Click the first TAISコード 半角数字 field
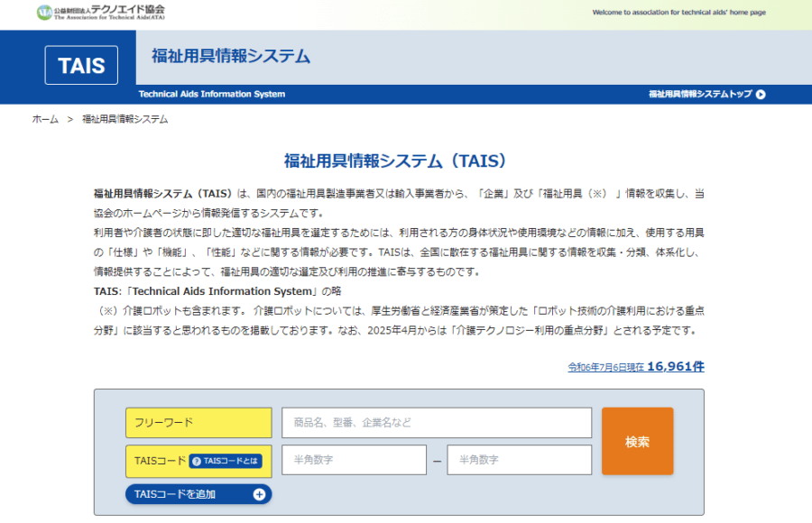Screen dimensions: 812x523 pos(355,460)
